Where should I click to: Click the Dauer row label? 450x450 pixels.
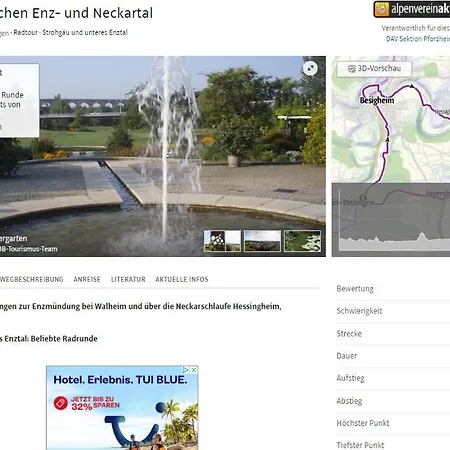[x=347, y=356]
